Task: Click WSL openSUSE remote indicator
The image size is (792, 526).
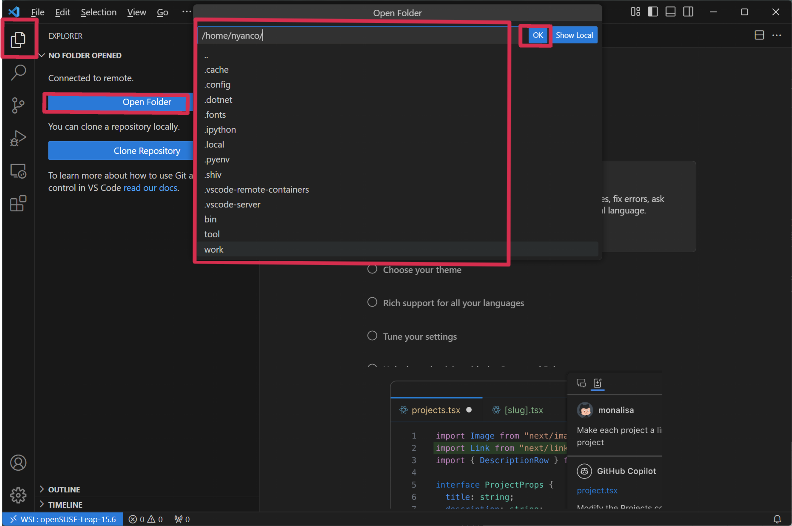Action: click(x=63, y=519)
